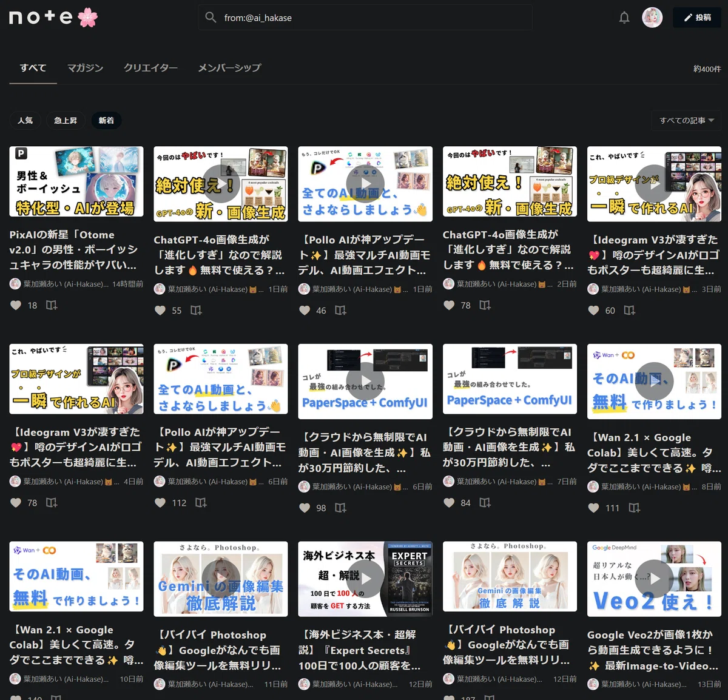Sort results by 人気
The image size is (728, 700).
point(25,120)
